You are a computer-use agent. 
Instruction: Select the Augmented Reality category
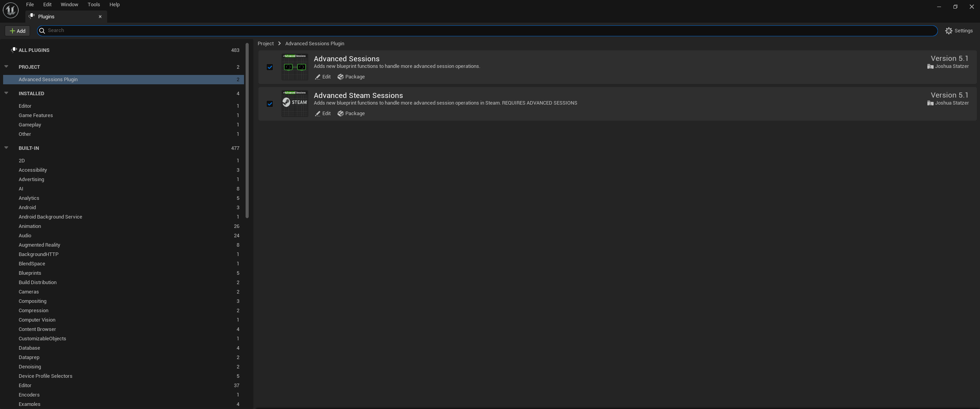(x=124, y=245)
